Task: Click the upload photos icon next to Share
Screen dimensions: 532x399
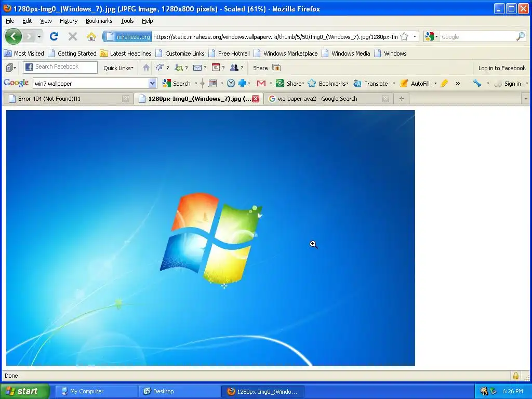Action: (276, 68)
